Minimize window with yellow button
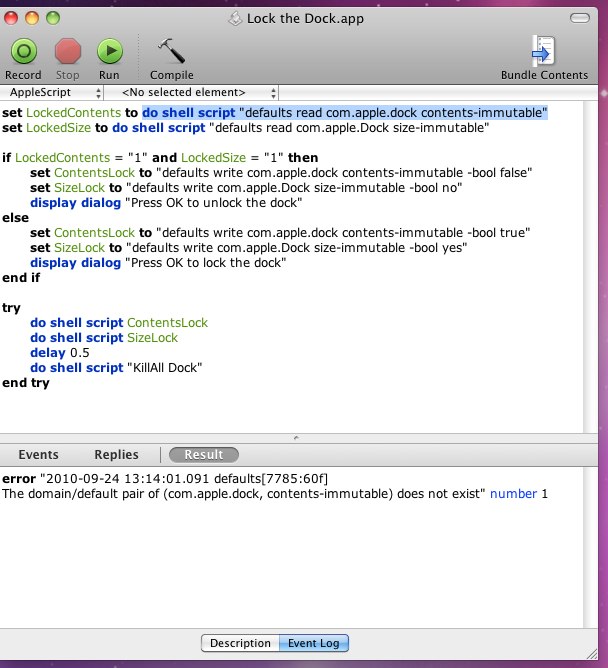The image size is (608, 668). click(x=32, y=18)
